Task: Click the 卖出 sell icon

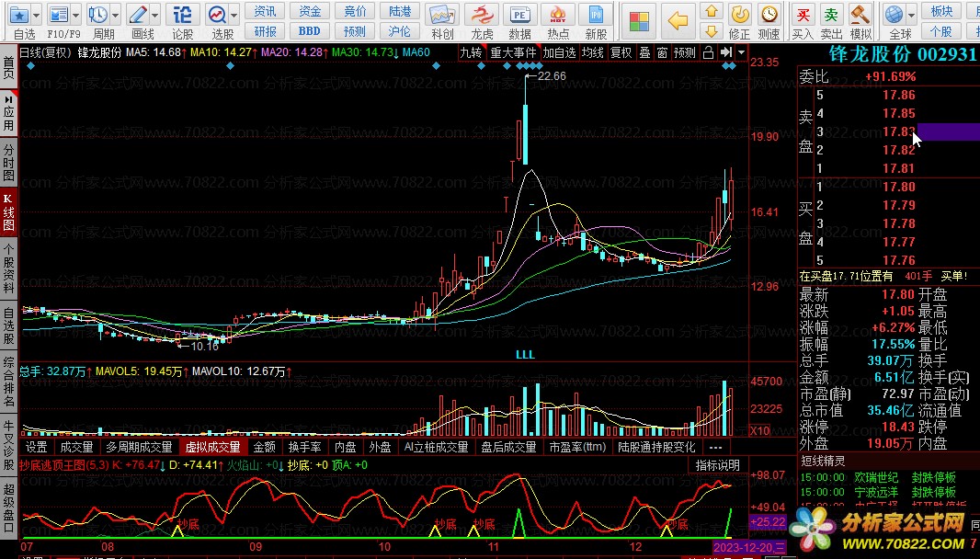Action: coord(831,15)
